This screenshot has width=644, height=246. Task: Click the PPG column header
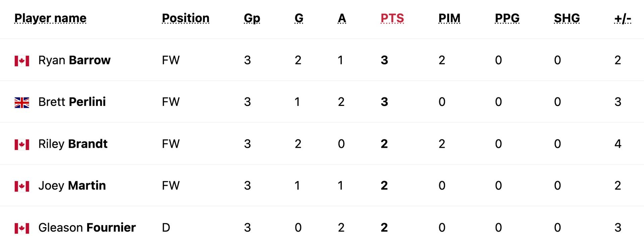click(x=507, y=18)
